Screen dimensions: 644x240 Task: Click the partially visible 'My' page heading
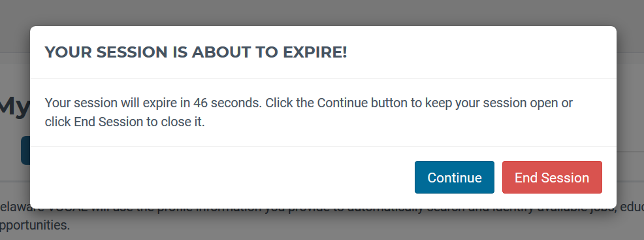(x=15, y=108)
